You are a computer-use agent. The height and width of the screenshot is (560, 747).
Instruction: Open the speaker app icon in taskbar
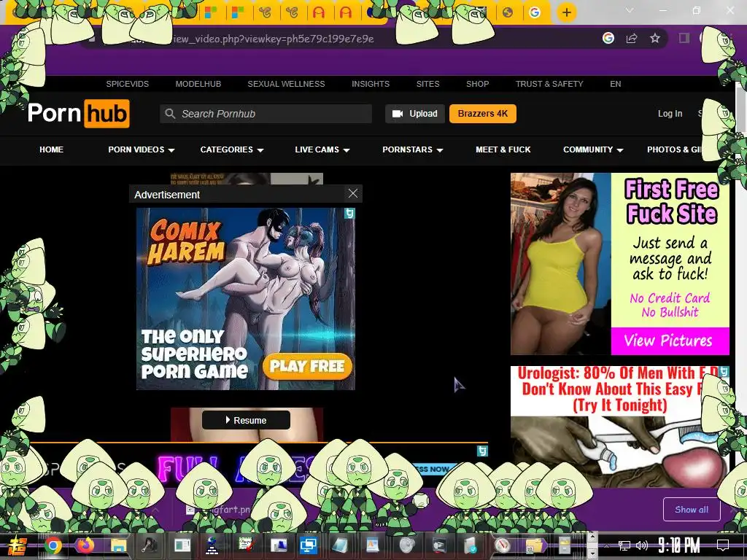406,545
